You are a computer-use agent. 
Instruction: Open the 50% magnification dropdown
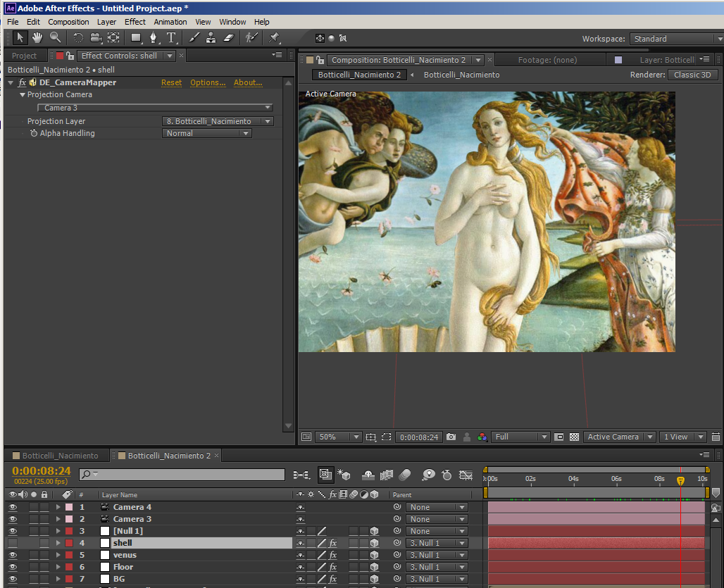pos(338,437)
